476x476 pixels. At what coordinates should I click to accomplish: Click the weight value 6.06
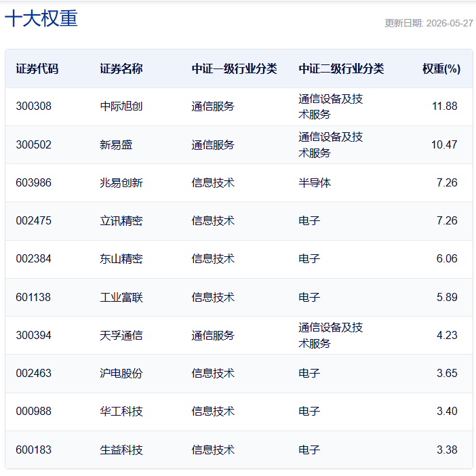point(447,258)
